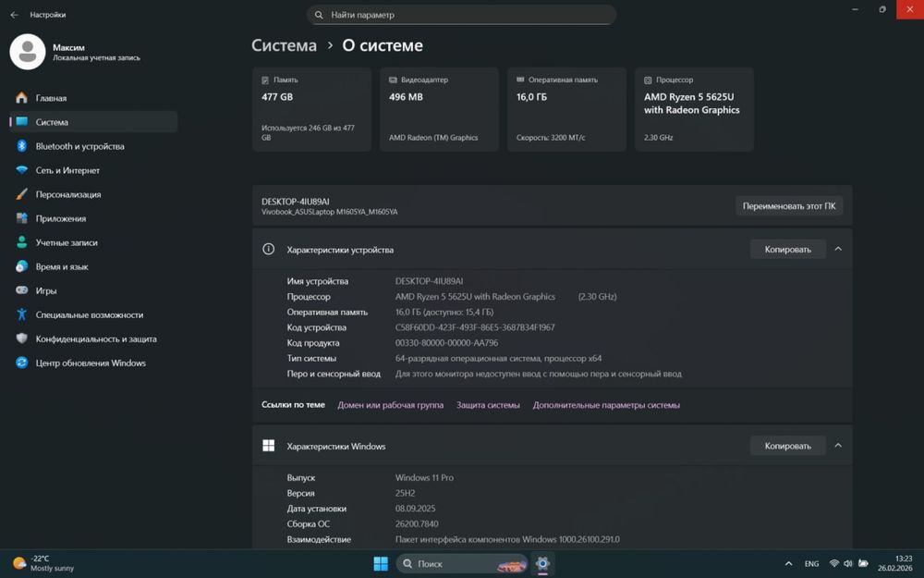Open the Видеоадаптер 496 MB card
Screen dimensions: 924x578
(x=439, y=109)
